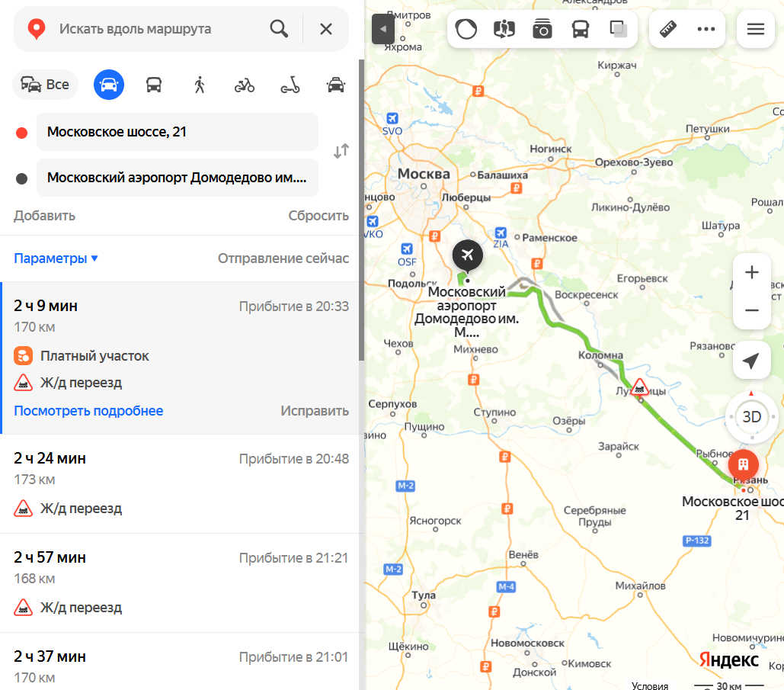
Task: Choose the walking route icon
Action: pyautogui.click(x=200, y=85)
